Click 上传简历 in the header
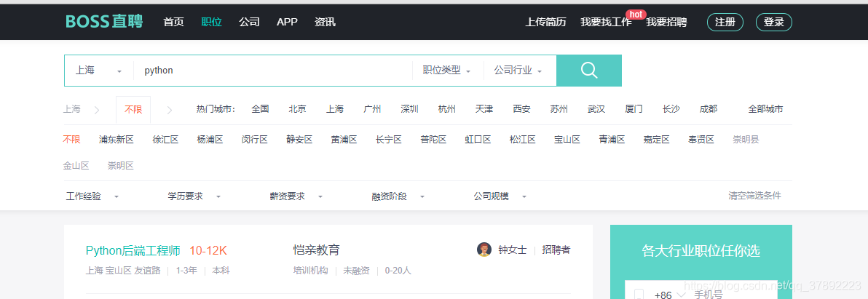Viewport: 868px width, 299px height. (546, 22)
